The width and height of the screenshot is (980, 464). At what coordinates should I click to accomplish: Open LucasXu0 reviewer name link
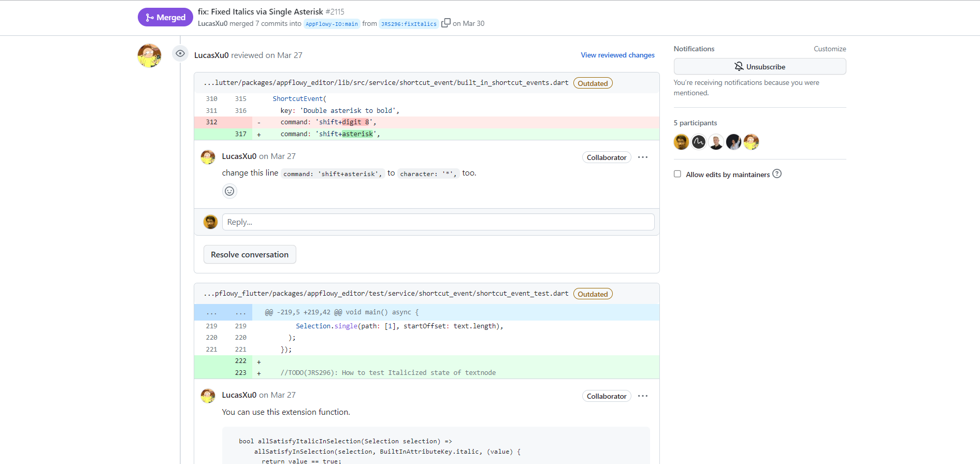click(x=211, y=55)
